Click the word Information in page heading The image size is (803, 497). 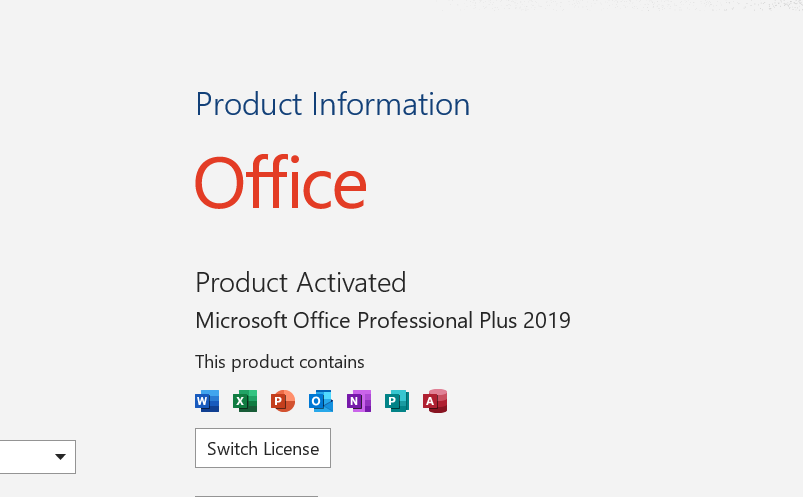pyautogui.click(x=391, y=104)
